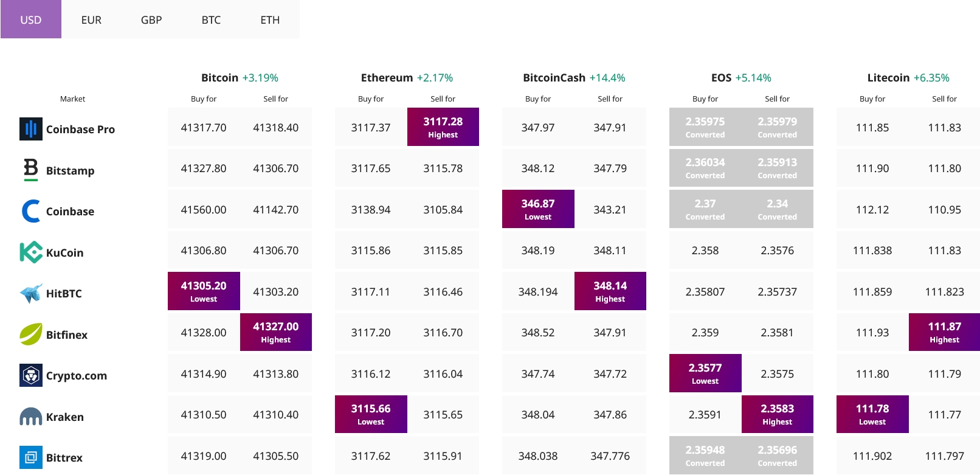The height and width of the screenshot is (475, 980).
Task: Open the Coinbase Pro market link
Action: click(80, 129)
